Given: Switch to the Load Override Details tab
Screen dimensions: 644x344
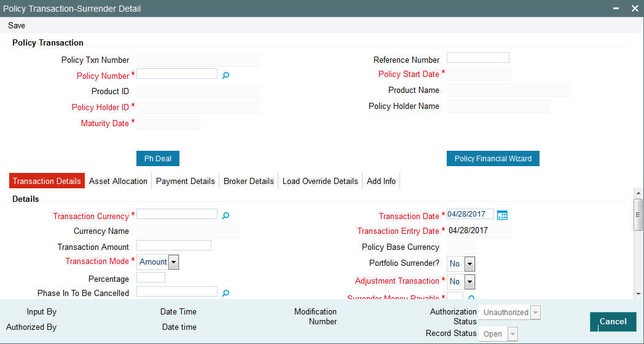Looking at the screenshot, I should pyautogui.click(x=320, y=181).
